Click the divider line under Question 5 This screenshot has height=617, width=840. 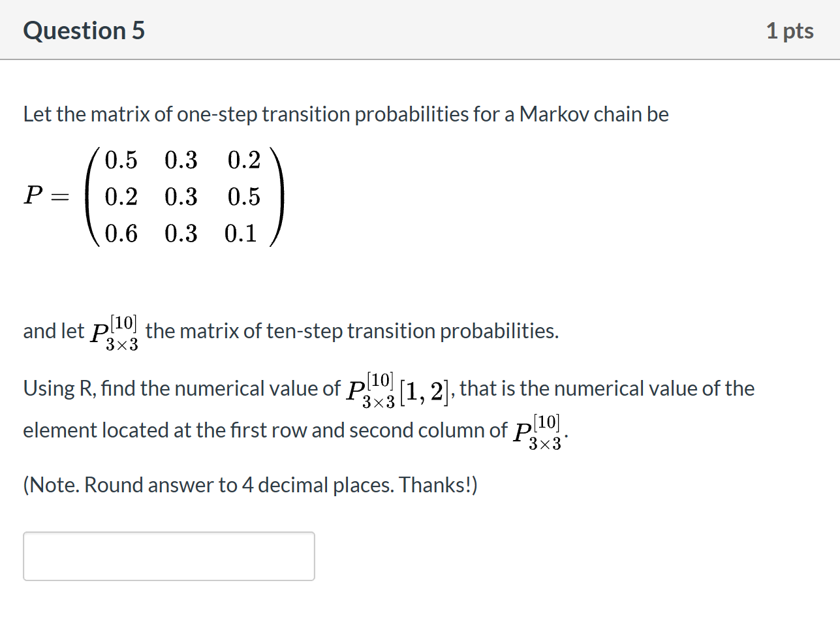pyautogui.click(x=420, y=60)
